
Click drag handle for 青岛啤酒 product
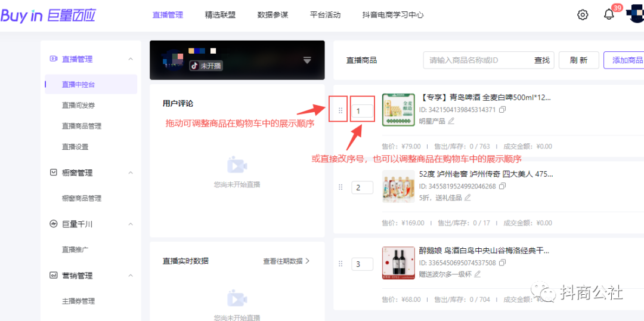[x=340, y=110]
